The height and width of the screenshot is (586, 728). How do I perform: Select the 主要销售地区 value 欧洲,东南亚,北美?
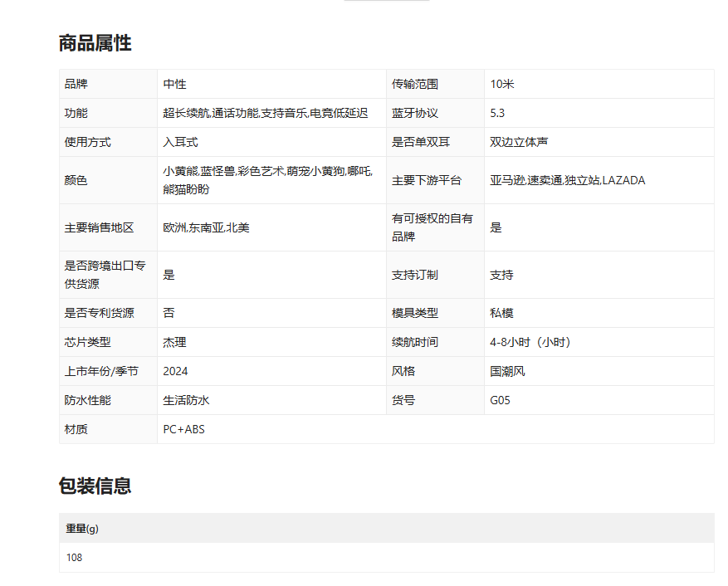[x=206, y=227]
